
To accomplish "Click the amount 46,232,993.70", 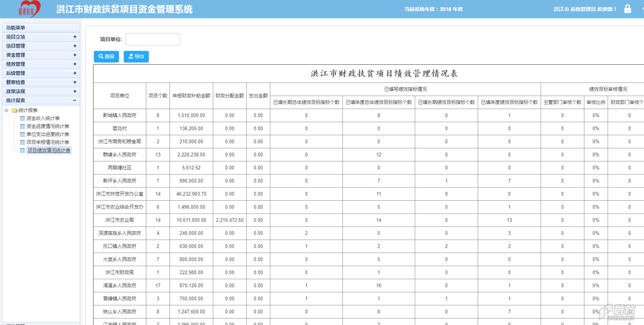I will click(192, 194).
